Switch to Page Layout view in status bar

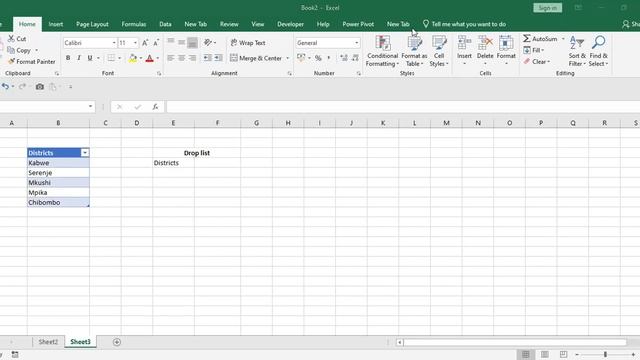pyautogui.click(x=544, y=354)
